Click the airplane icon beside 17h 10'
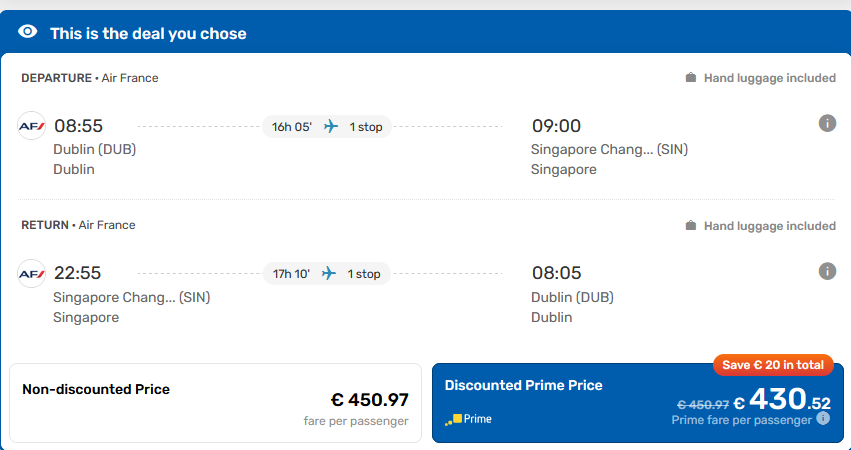The height and width of the screenshot is (450, 851). click(x=329, y=274)
